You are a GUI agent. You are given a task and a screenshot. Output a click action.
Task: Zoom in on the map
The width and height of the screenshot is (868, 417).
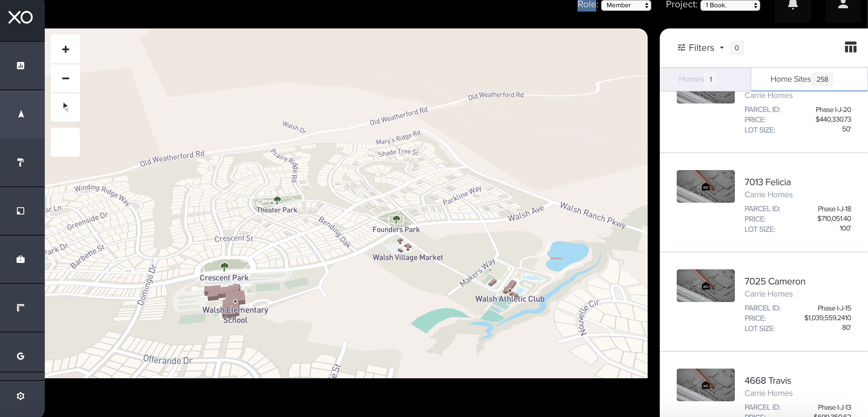coord(65,49)
